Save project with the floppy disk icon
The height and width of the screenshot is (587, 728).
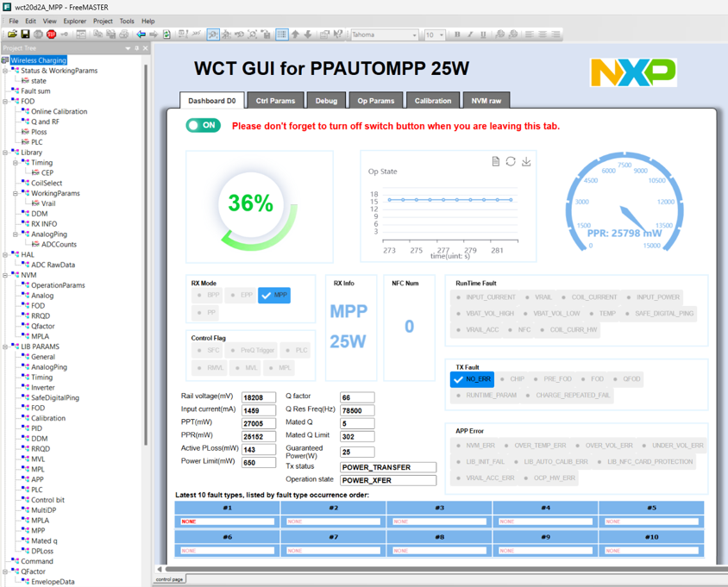tap(26, 34)
